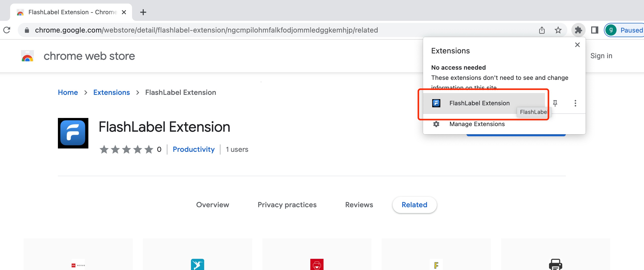Open the black printer related extension
Screen dimensions: 644x270
556,254
